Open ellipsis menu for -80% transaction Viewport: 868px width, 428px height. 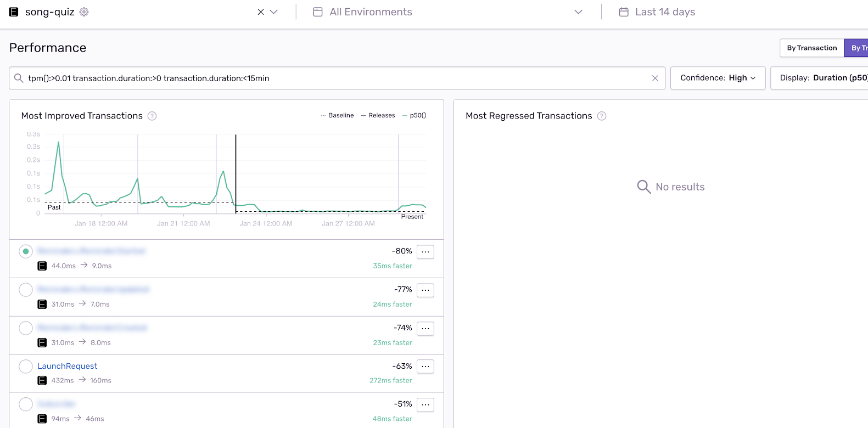[425, 252]
